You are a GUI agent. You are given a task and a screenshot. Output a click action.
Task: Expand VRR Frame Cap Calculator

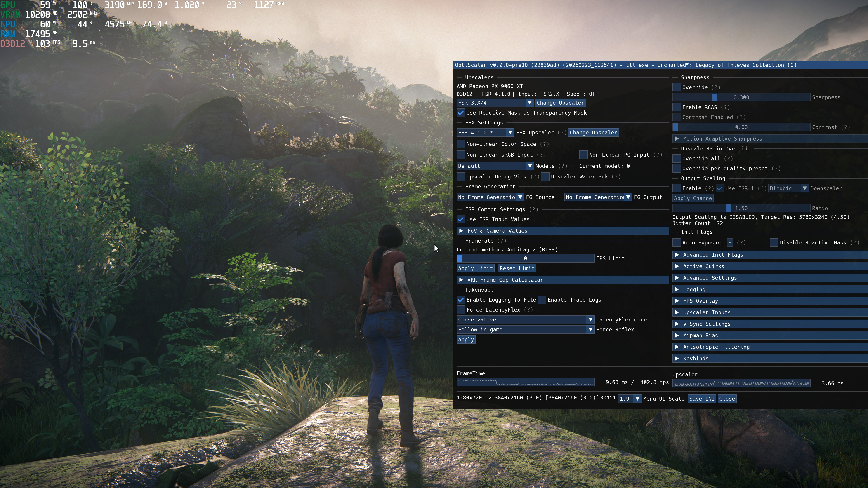click(x=563, y=280)
